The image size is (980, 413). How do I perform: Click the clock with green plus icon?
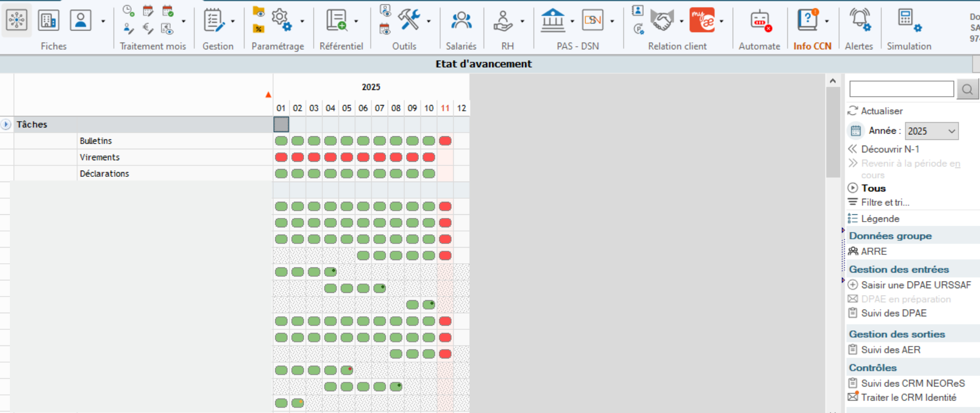click(129, 10)
